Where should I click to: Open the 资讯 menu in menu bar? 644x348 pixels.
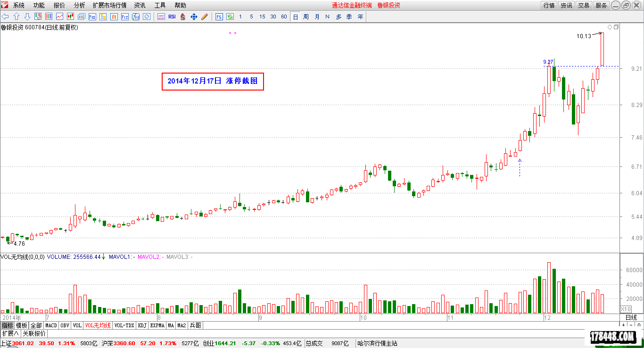click(140, 5)
